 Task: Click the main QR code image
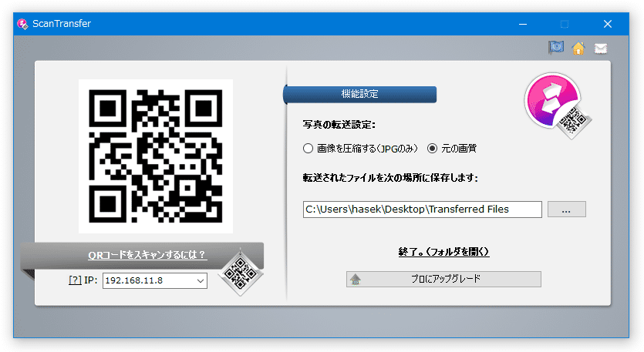(x=156, y=156)
